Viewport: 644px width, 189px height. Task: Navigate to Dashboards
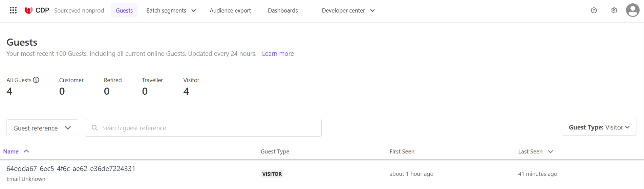pos(283,10)
